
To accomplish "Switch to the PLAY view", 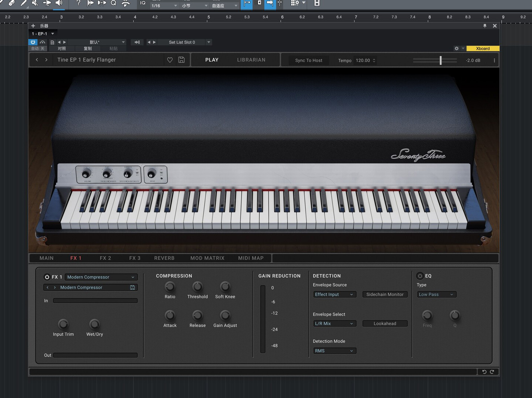I will [x=212, y=60].
